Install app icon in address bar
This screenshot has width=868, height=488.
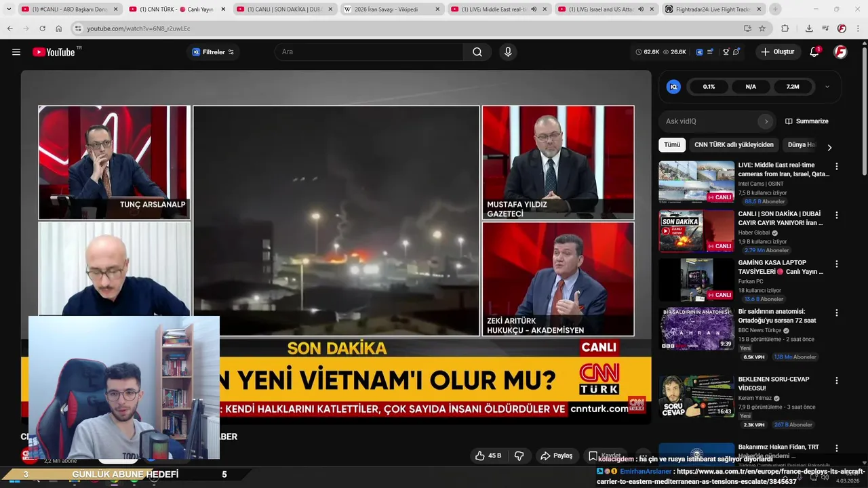[747, 28]
